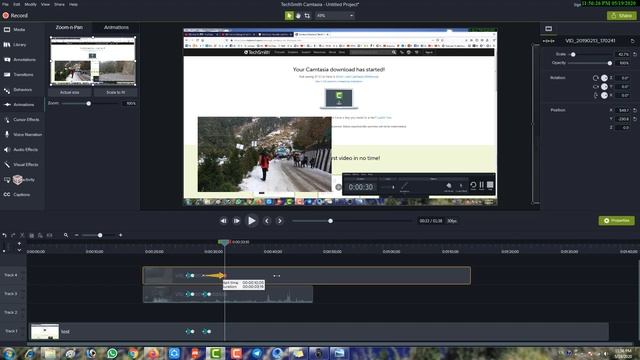Select the Track 3 audio clip
The height and width of the screenshot is (360, 640).
[x=228, y=294]
